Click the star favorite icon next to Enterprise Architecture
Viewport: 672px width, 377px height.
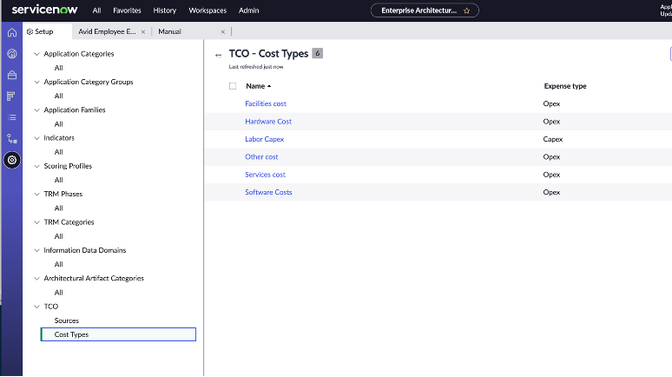click(x=467, y=11)
